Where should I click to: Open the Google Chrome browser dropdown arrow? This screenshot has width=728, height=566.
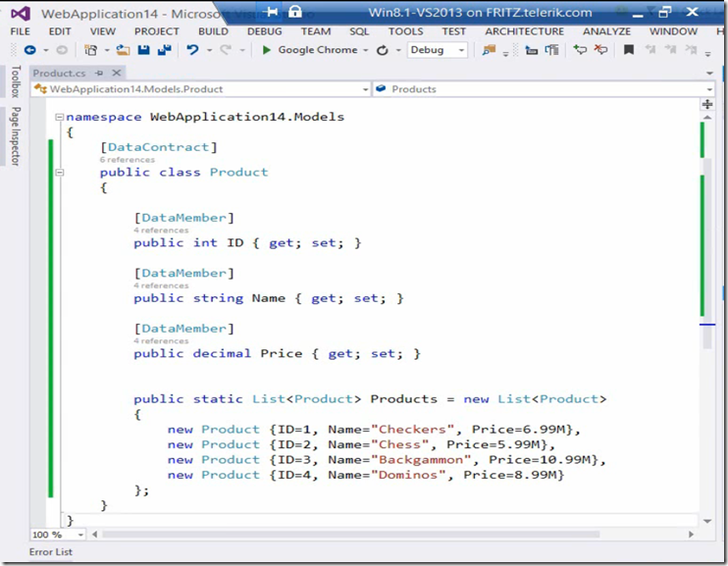(365, 50)
